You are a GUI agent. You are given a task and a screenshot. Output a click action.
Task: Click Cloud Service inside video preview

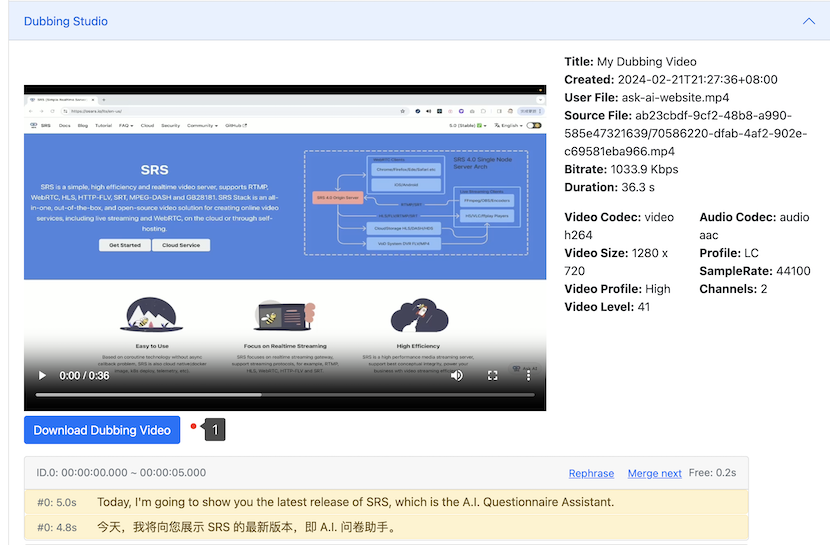[180, 245]
